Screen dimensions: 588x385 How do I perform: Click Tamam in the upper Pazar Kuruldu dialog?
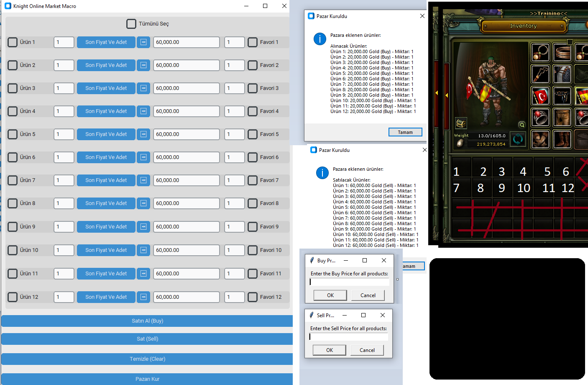(x=405, y=132)
